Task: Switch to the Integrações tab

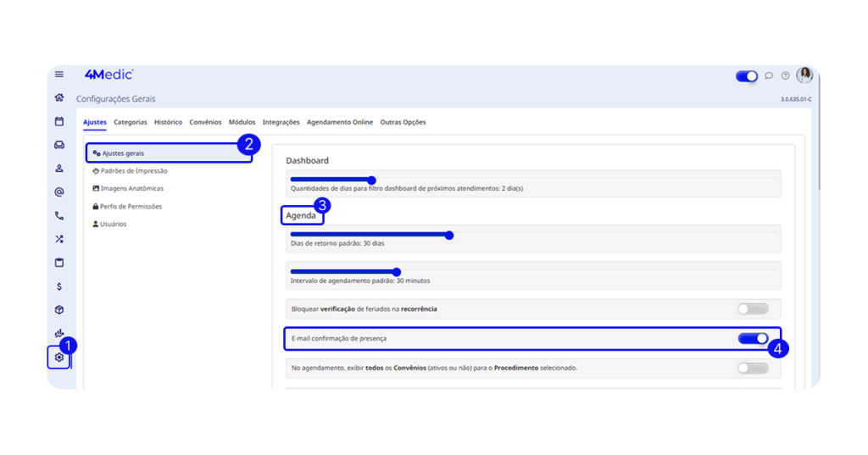Action: coord(281,122)
